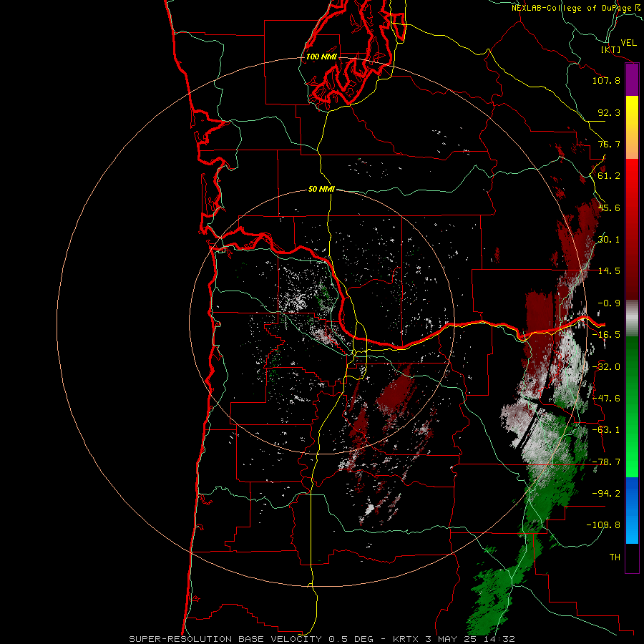This screenshot has height=644, width=644.
Task: Click the -47.6 velocity scale value
Action: coord(606,399)
